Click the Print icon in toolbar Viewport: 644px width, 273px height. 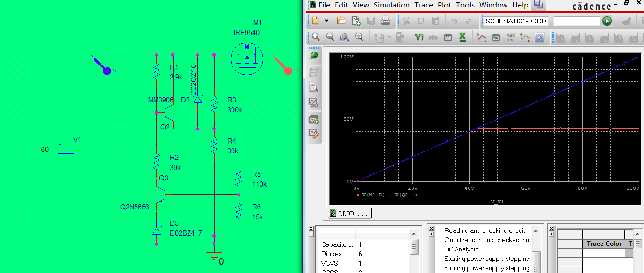click(x=385, y=21)
